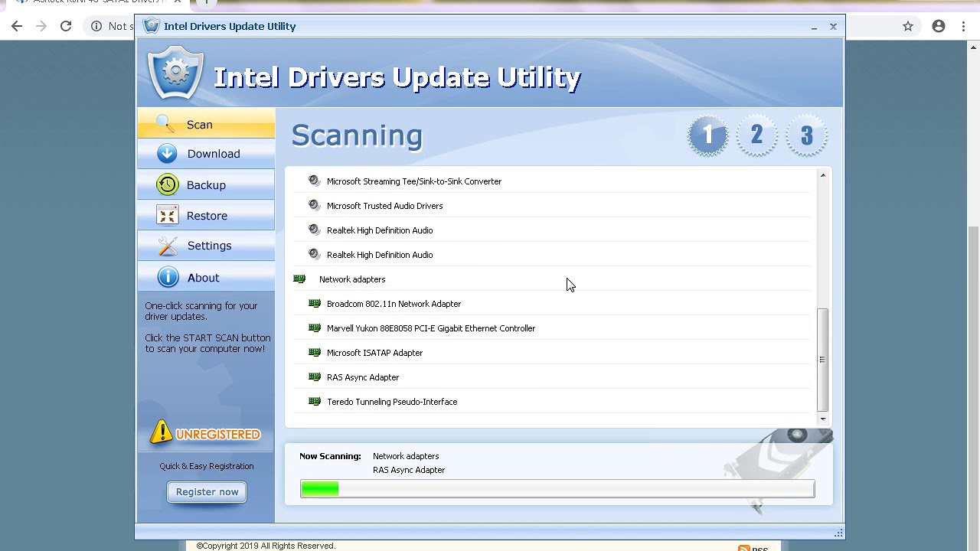Click the shield gear logo in header

click(x=175, y=73)
